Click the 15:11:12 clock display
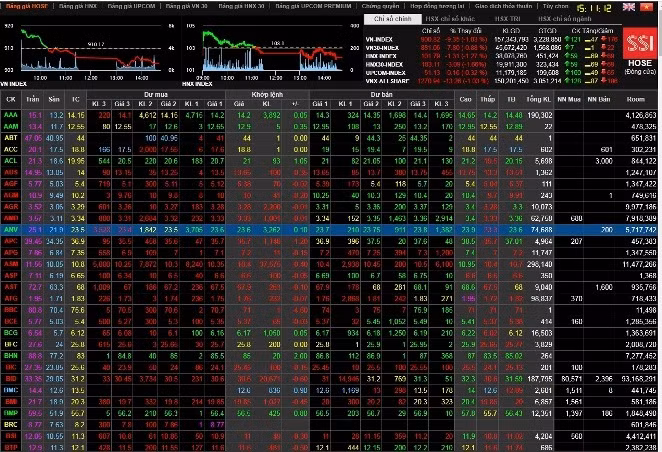The image size is (662, 452). coord(594,8)
